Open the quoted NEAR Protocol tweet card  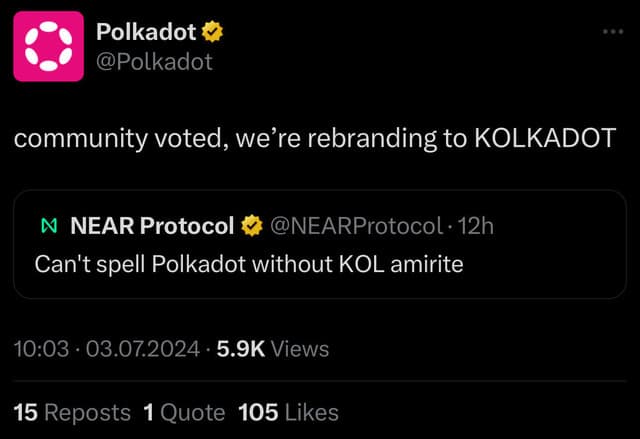[320, 244]
